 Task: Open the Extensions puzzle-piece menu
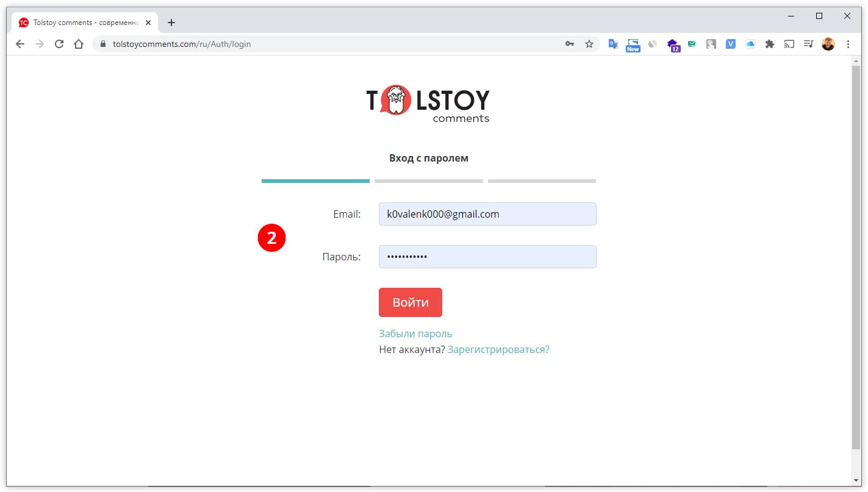(770, 44)
